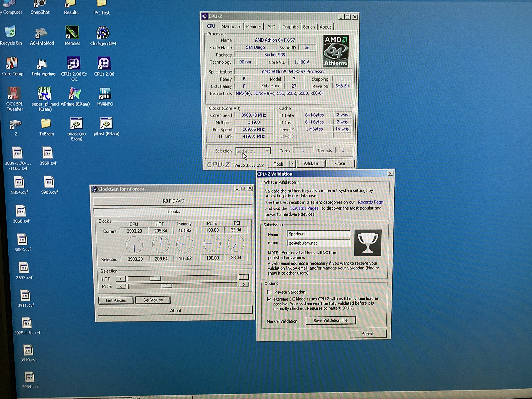Viewport: 532px width, 399px height.
Task: Switch to the Memory tab
Action: [x=253, y=27]
